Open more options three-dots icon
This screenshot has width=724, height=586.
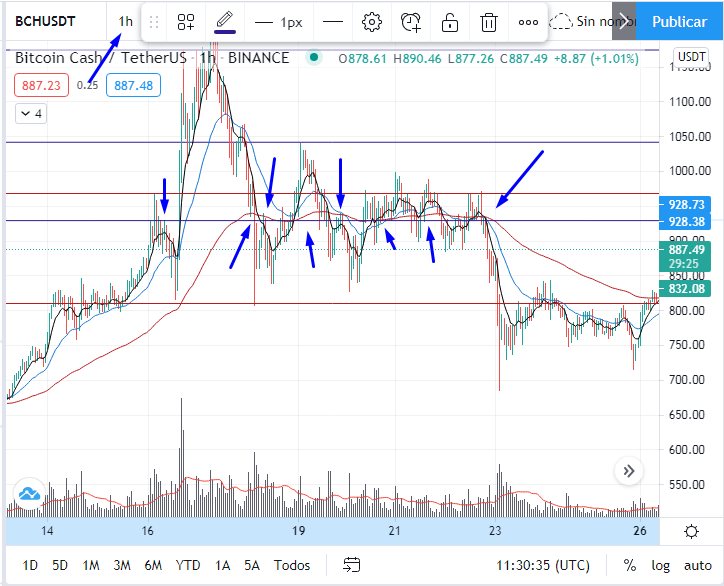coord(528,22)
